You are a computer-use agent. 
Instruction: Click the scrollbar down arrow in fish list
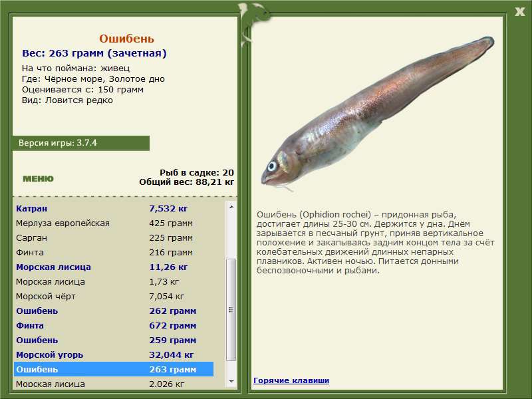click(231, 382)
